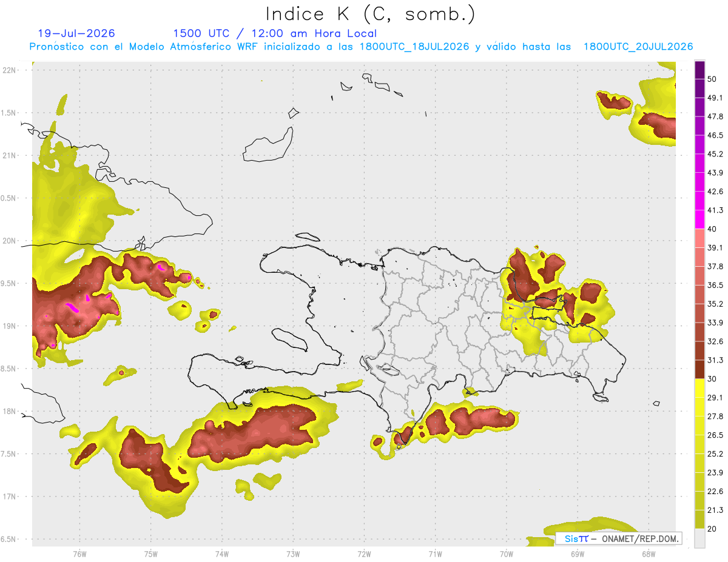
Task: Click the colorbar label '30'
Action: (x=712, y=379)
